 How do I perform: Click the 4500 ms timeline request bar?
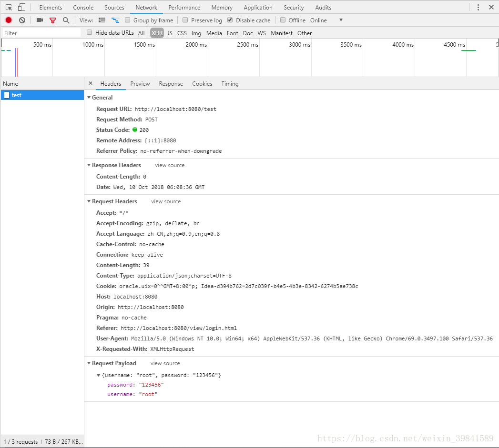coord(468,50)
